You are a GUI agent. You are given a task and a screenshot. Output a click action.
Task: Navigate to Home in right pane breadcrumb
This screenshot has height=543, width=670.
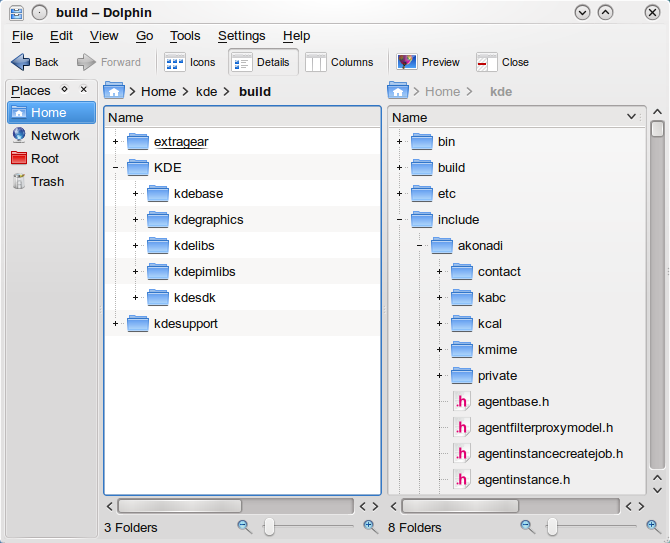tap(442, 91)
